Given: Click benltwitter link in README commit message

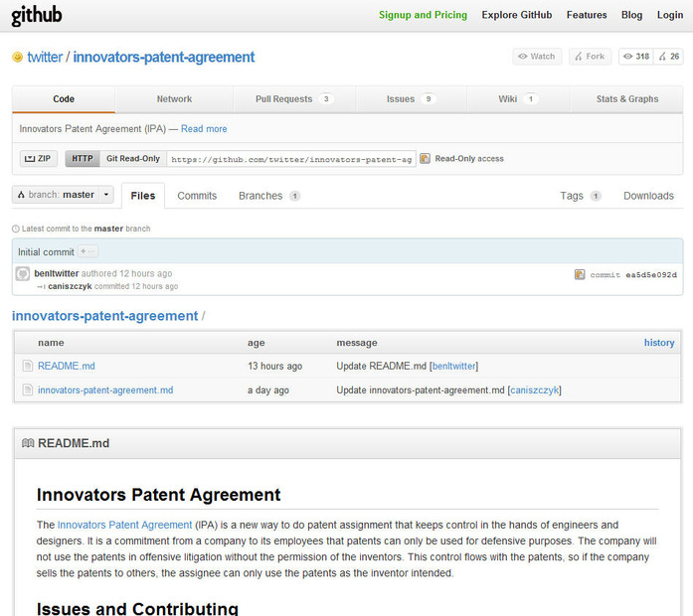Looking at the screenshot, I should click(x=454, y=366).
